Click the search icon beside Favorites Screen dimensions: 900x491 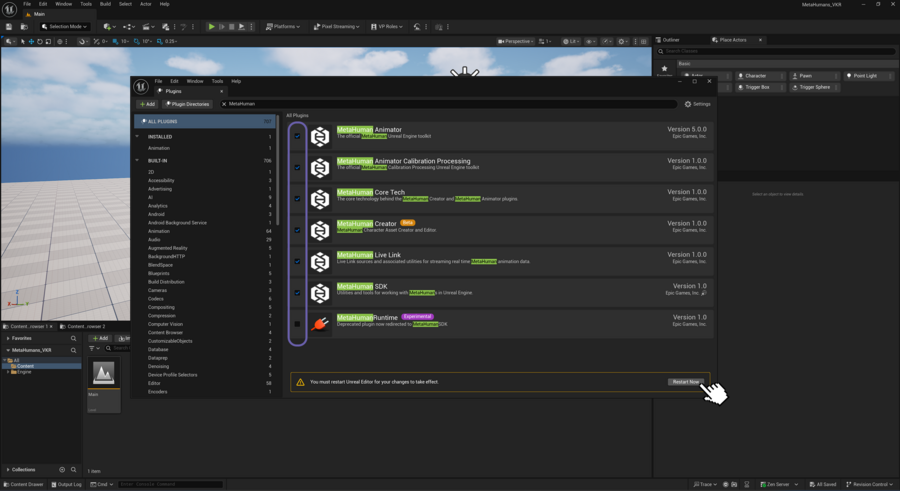tap(73, 338)
